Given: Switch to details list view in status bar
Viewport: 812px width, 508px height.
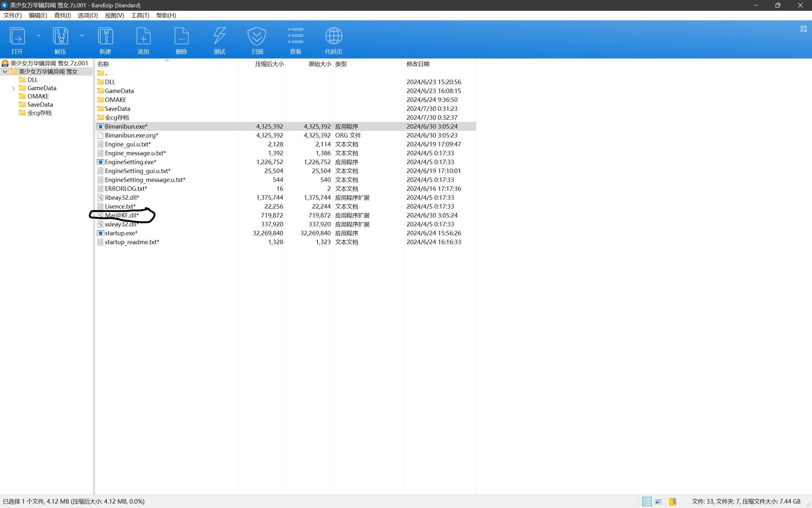Looking at the screenshot, I should coord(647,501).
